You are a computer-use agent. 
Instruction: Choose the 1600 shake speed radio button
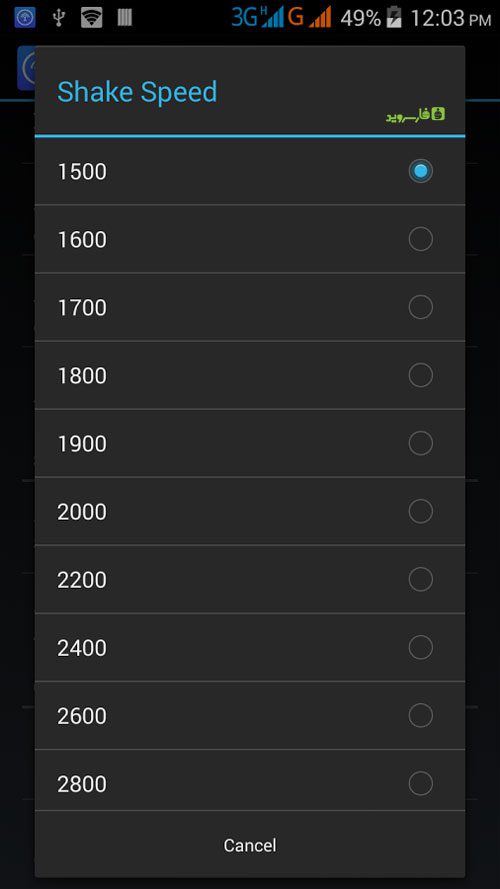pyautogui.click(x=420, y=239)
